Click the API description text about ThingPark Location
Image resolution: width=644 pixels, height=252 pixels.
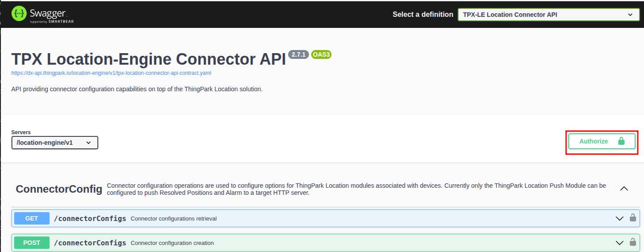pos(137,89)
